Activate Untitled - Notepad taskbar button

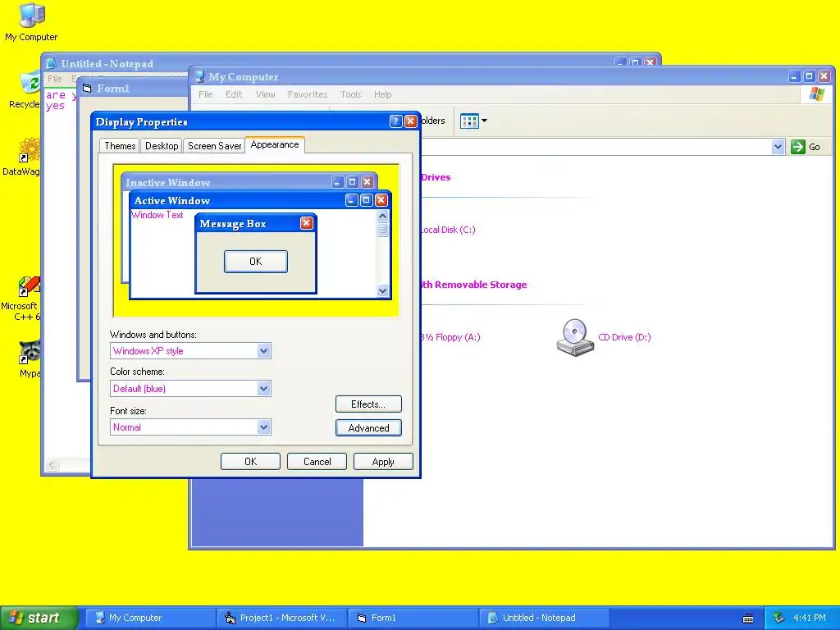pos(544,618)
